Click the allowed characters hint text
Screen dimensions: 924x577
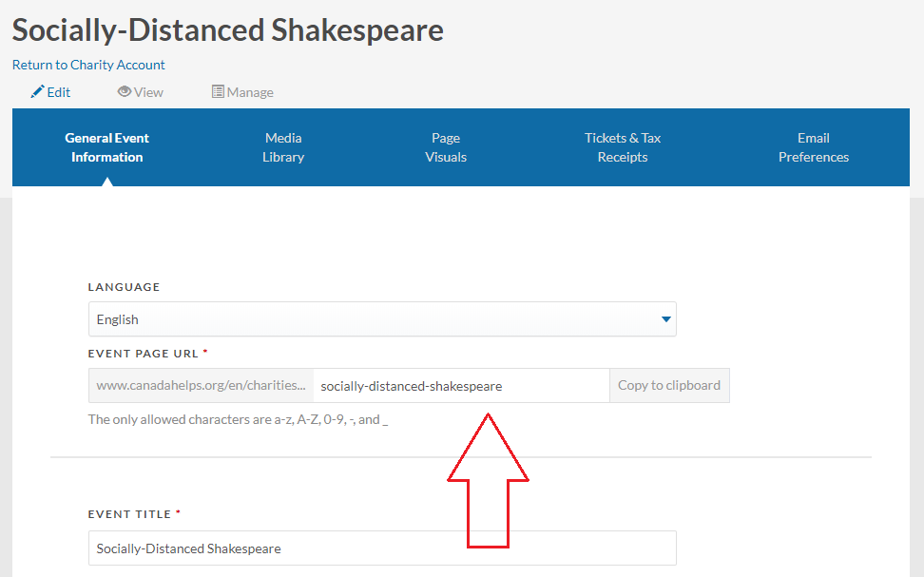tap(238, 419)
